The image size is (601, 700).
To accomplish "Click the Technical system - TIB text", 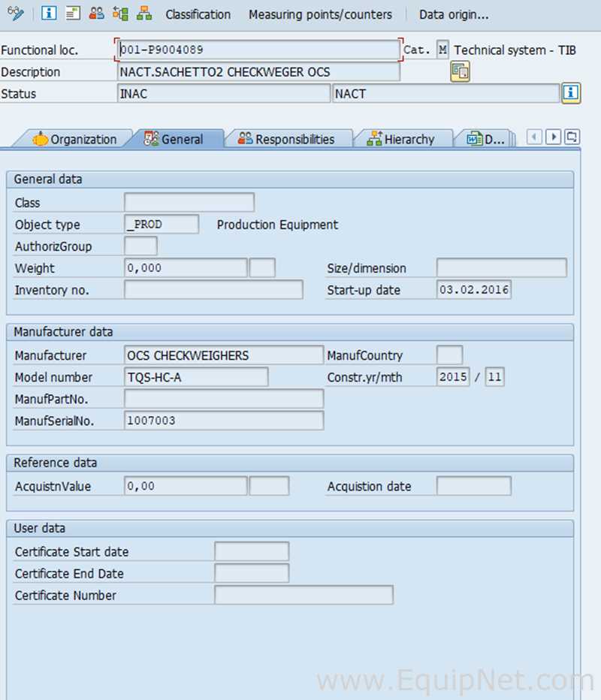I will click(x=515, y=50).
